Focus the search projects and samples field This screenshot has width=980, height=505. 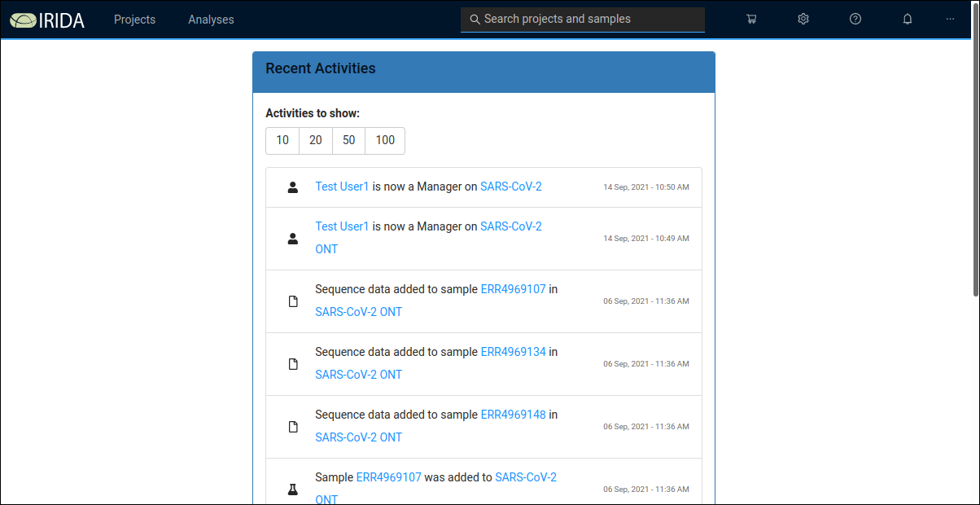pyautogui.click(x=583, y=20)
